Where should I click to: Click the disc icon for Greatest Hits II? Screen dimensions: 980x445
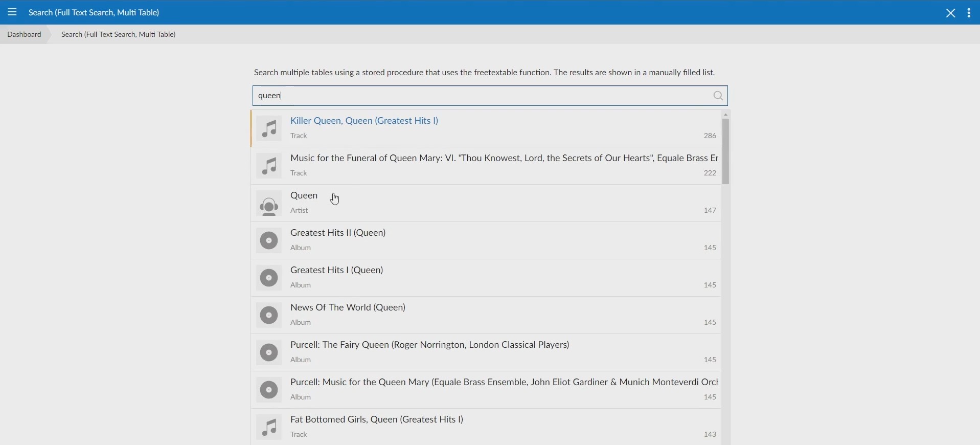269,241
